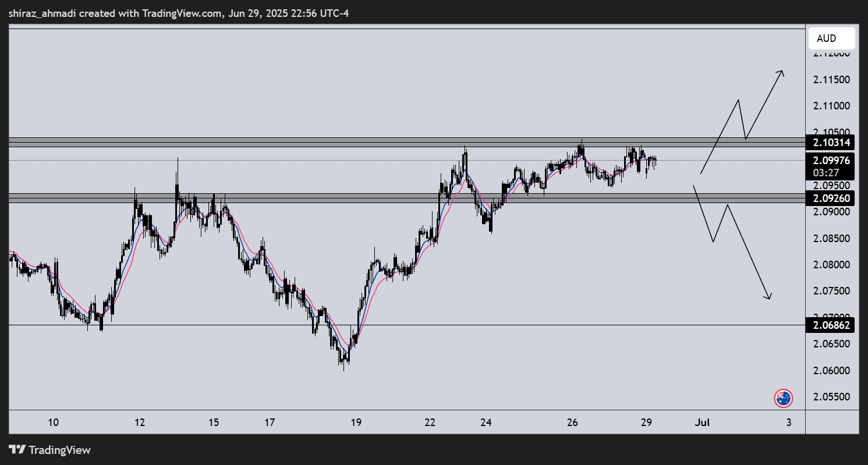Click date 26 on the time axis

pos(572,422)
